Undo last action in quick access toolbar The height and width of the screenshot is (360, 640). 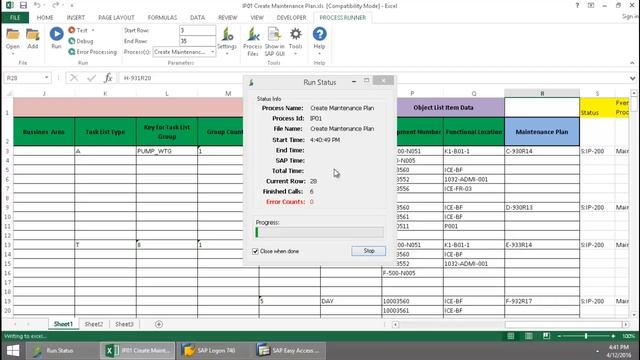tap(37, 5)
